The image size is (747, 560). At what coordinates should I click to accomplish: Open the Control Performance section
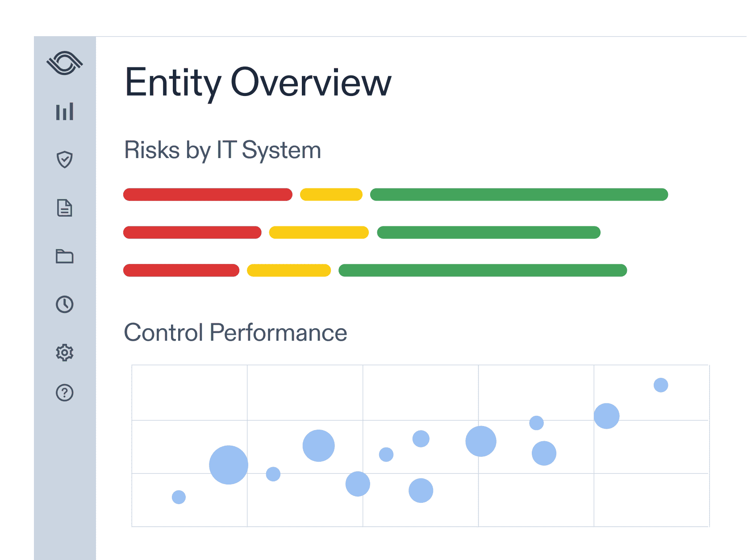(x=236, y=332)
